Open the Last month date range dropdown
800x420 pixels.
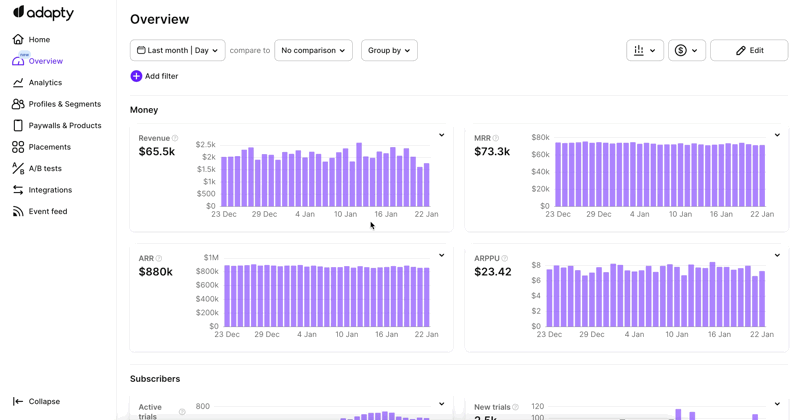click(177, 50)
